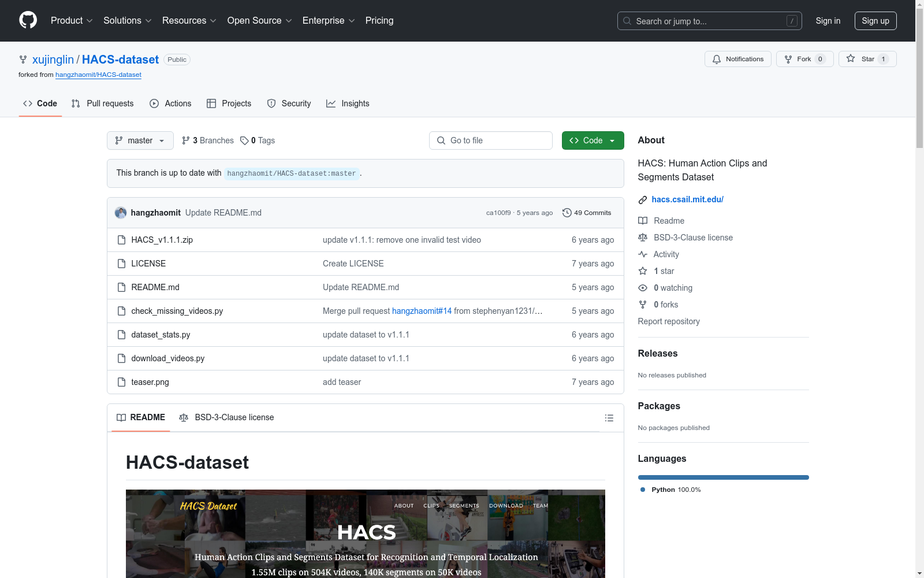The width and height of the screenshot is (924, 578).
Task: Star the repository
Action: 867,59
